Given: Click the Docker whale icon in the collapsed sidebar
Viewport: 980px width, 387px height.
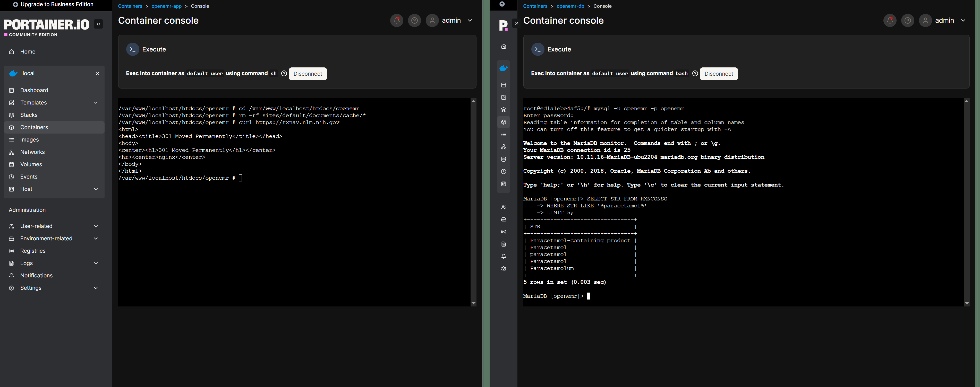Looking at the screenshot, I should click(503, 68).
